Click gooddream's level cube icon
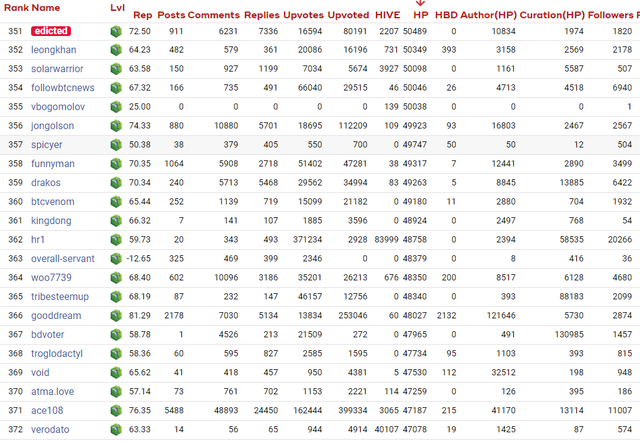This screenshot has height=442, width=640. (116, 315)
